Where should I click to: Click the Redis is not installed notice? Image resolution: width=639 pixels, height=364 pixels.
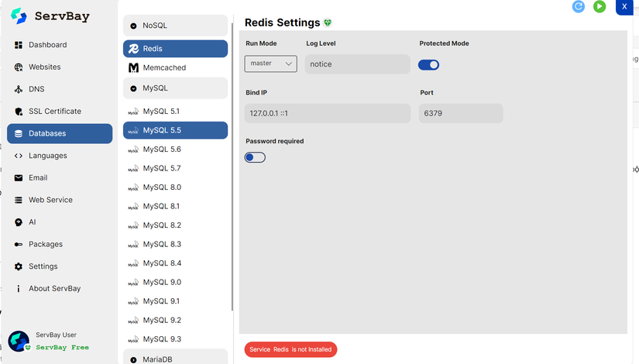pyautogui.click(x=290, y=349)
